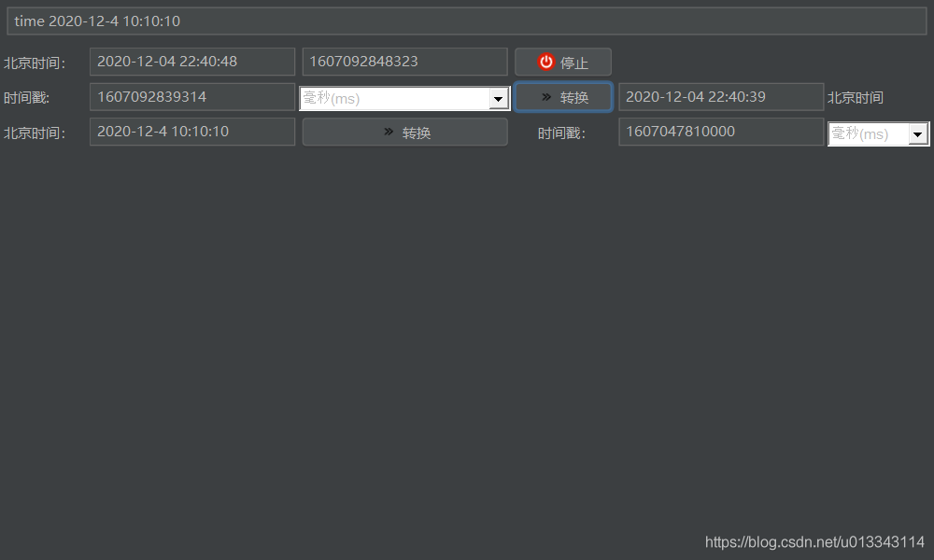Click the 北京时间: label in the third row
Viewport: 934px width, 560px height.
pos(35,133)
